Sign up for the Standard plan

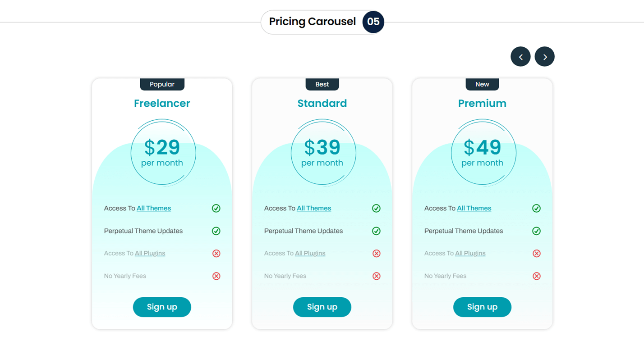pyautogui.click(x=322, y=307)
